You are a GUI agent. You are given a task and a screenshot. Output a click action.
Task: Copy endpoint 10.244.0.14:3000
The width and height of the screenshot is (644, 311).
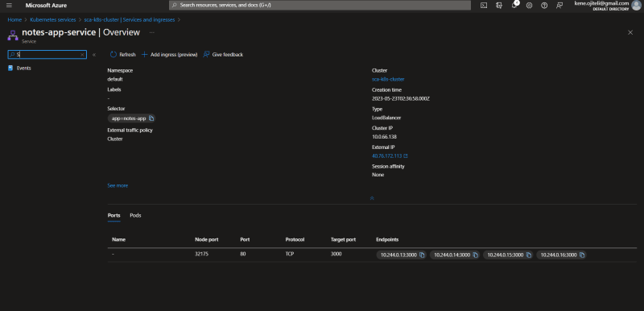[x=475, y=255]
